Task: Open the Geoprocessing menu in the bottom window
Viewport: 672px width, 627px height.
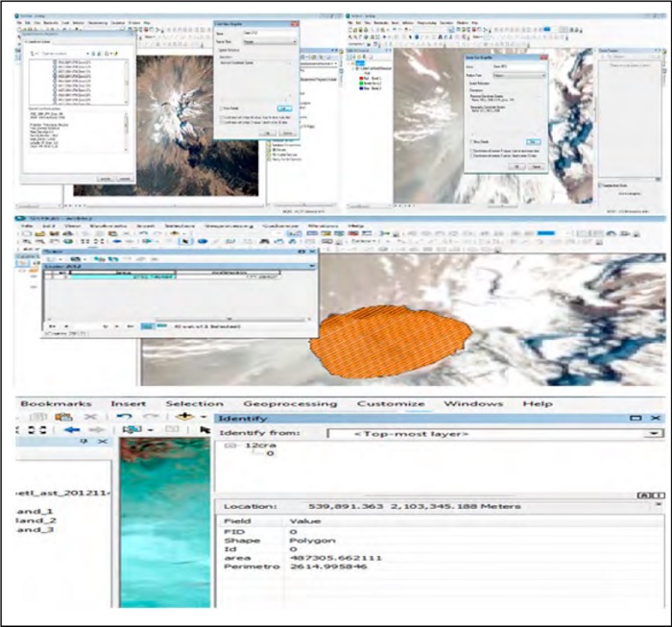Action: 289,404
